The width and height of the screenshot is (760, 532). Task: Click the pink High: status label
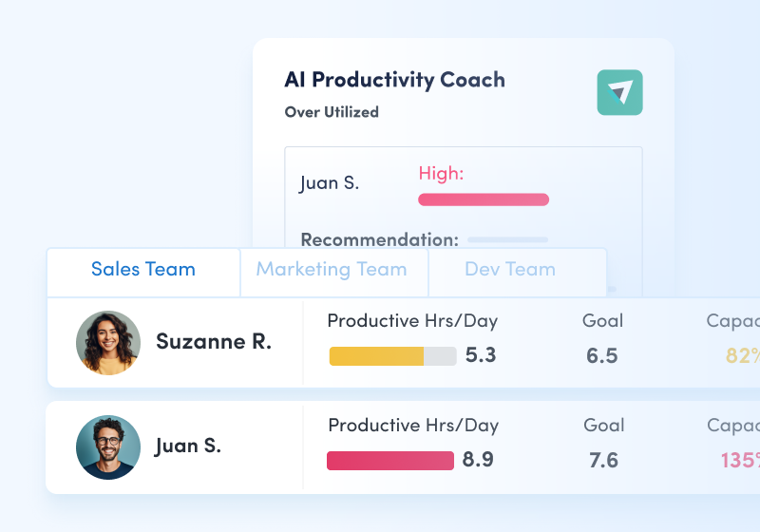point(441,173)
